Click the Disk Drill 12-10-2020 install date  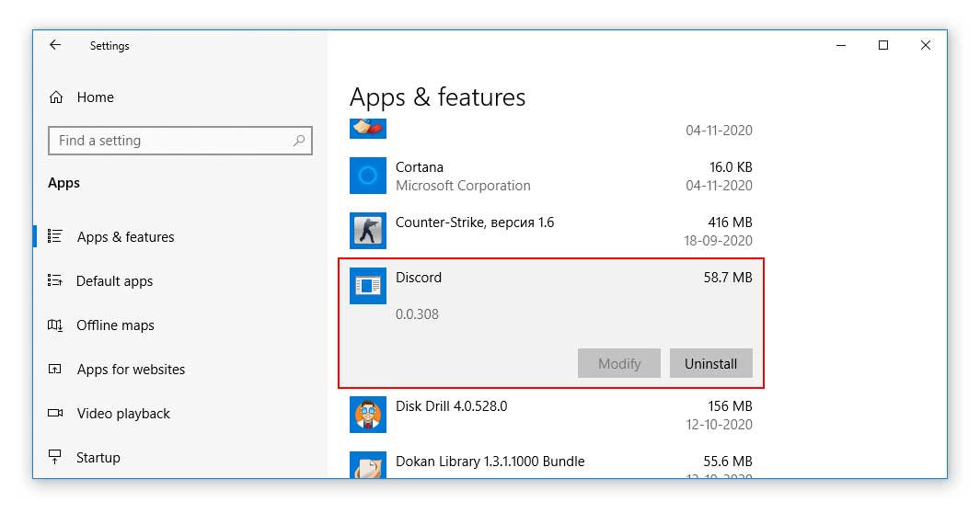(719, 425)
